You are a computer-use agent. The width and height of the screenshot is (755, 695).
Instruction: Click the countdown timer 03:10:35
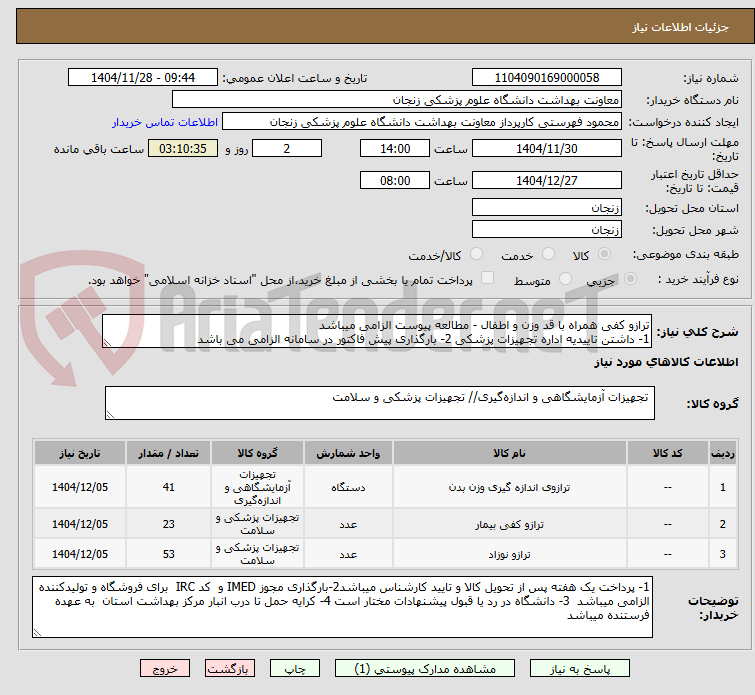(x=183, y=148)
